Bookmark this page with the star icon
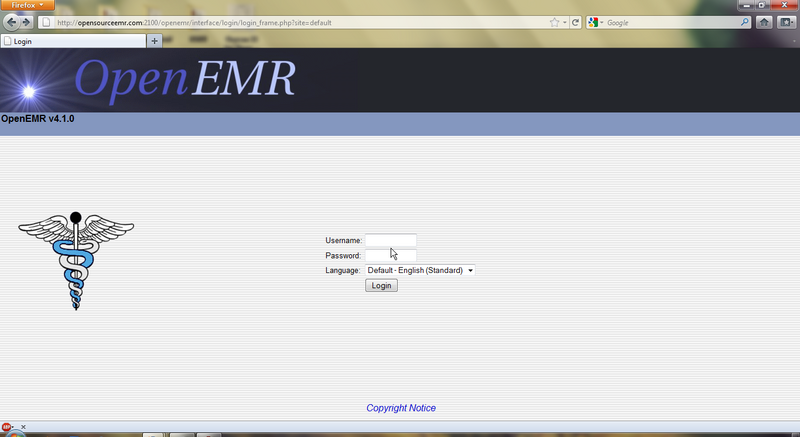 (x=554, y=22)
